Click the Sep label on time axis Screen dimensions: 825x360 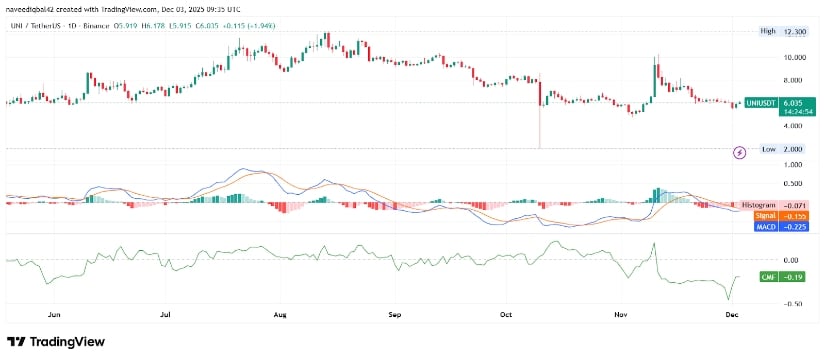click(395, 315)
